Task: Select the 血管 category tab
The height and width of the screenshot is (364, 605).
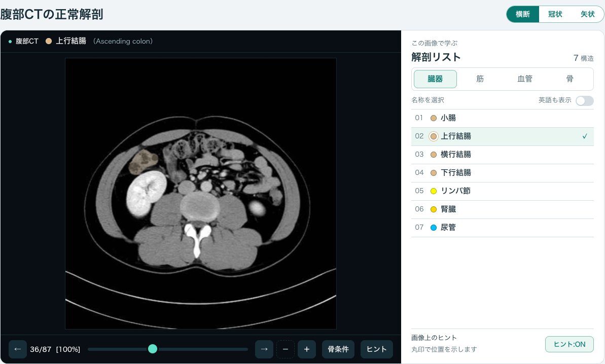Action: [525, 79]
